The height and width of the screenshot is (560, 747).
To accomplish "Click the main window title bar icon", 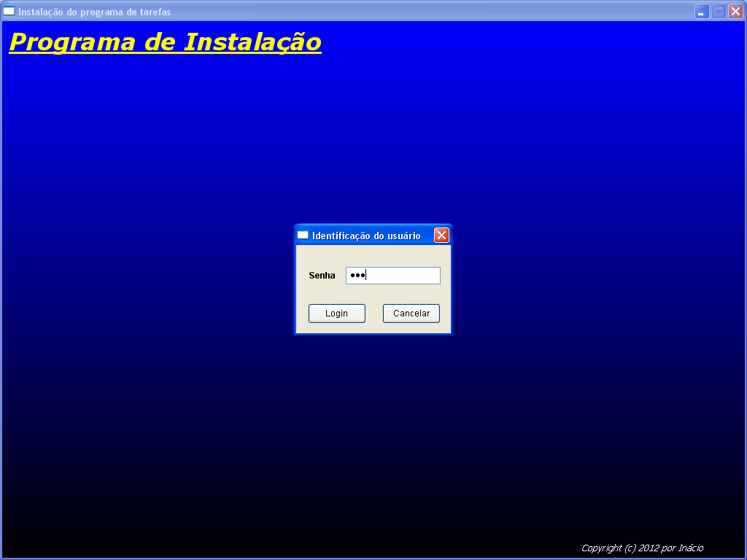I will click(x=9, y=11).
